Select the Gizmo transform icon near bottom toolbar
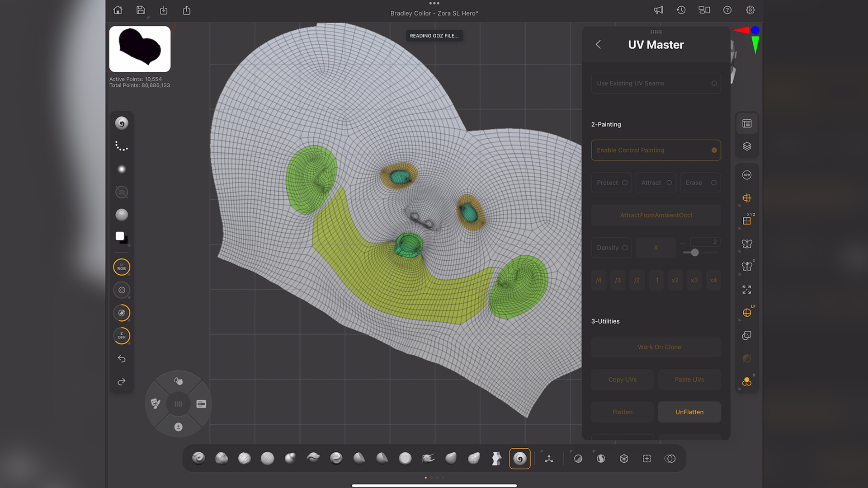868x488 pixels. pos(548,458)
